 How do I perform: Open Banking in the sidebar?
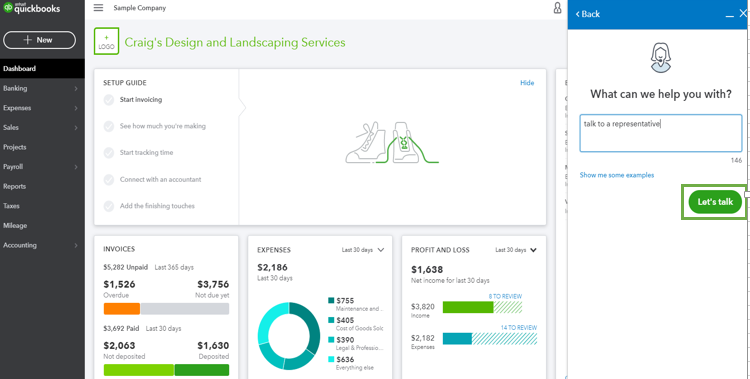tap(42, 89)
